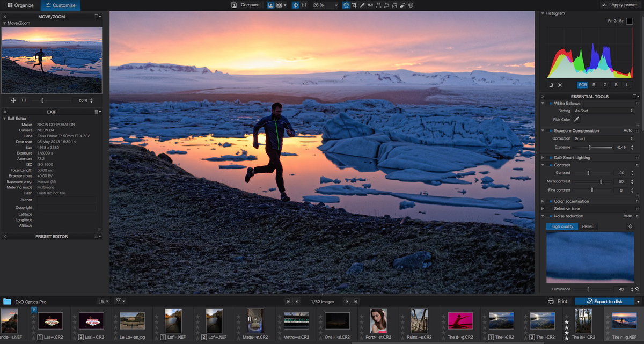
Task: Toggle the DxO Smart Lighting switch
Action: [x=550, y=158]
